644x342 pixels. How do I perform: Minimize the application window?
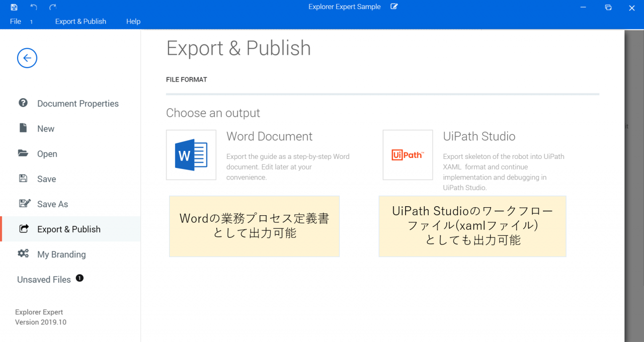point(584,7)
